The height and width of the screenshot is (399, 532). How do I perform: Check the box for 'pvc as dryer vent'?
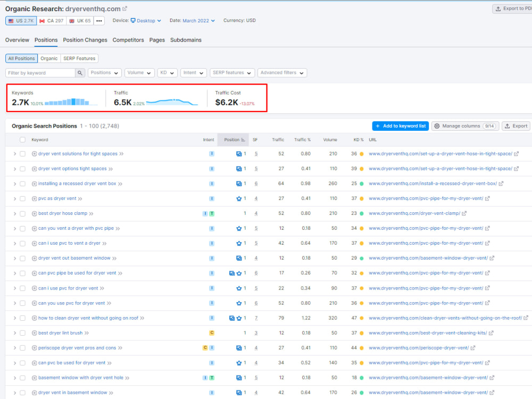pos(22,198)
